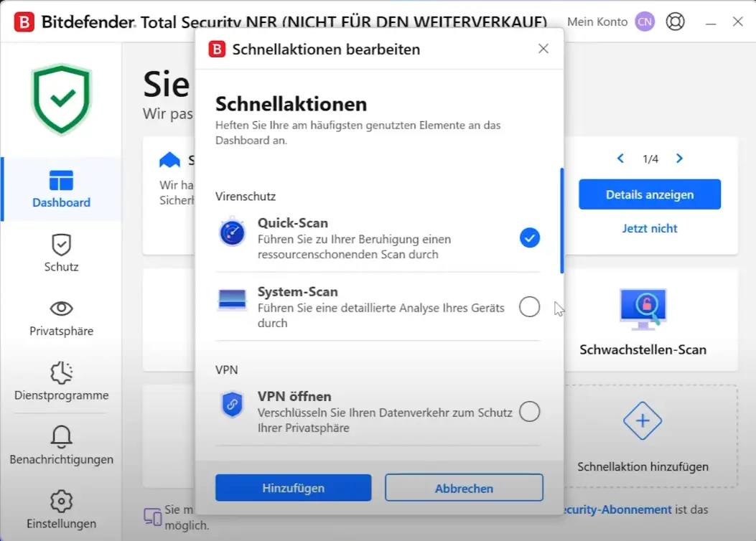The width and height of the screenshot is (756, 541).
Task: Click the CN account avatar
Action: [645, 22]
